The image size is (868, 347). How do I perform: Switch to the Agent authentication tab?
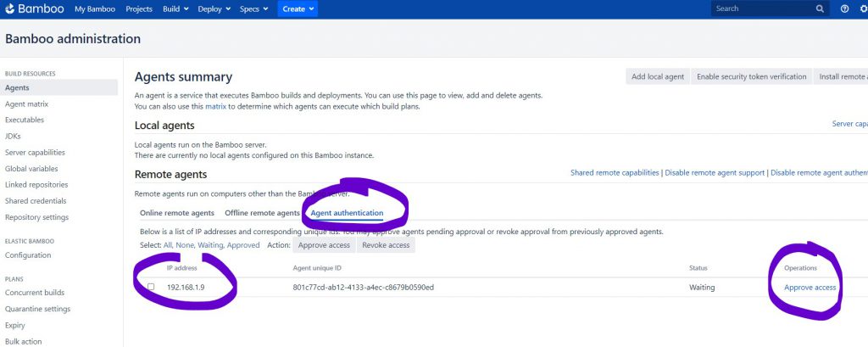(x=346, y=213)
